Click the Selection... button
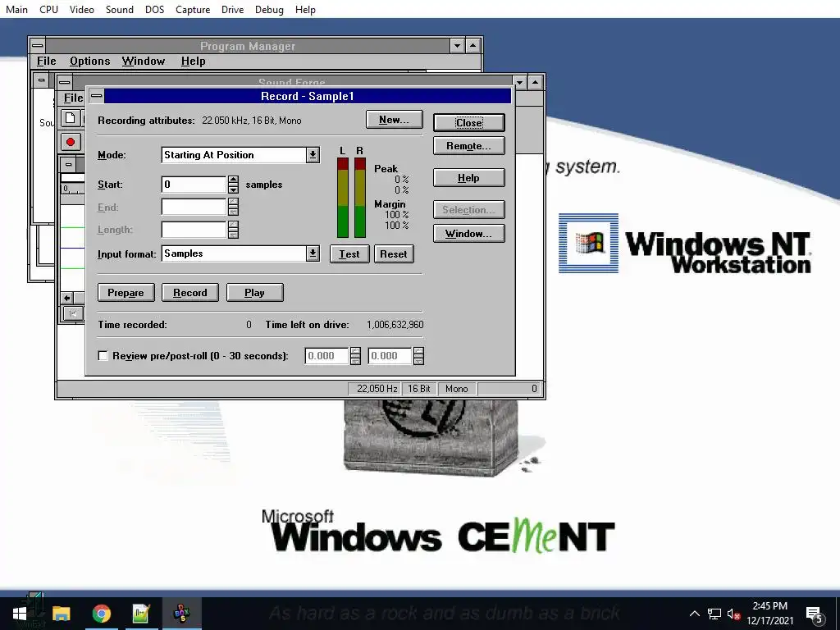840x630 pixels. pos(468,209)
